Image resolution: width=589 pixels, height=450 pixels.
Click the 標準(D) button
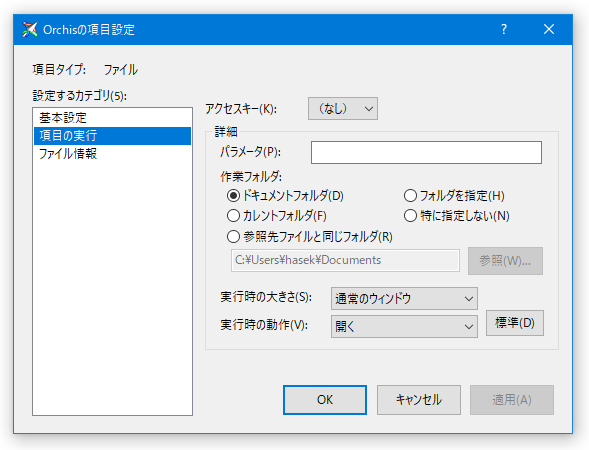(x=515, y=323)
